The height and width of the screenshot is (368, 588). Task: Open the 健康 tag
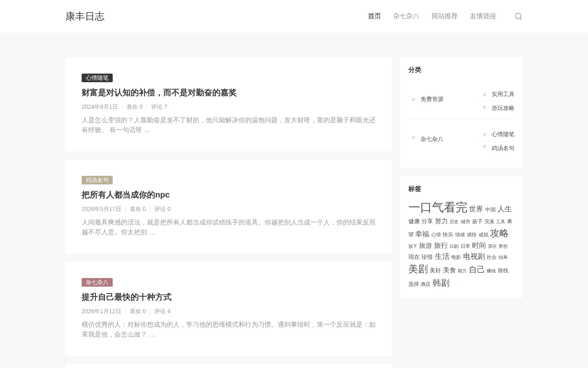(414, 221)
